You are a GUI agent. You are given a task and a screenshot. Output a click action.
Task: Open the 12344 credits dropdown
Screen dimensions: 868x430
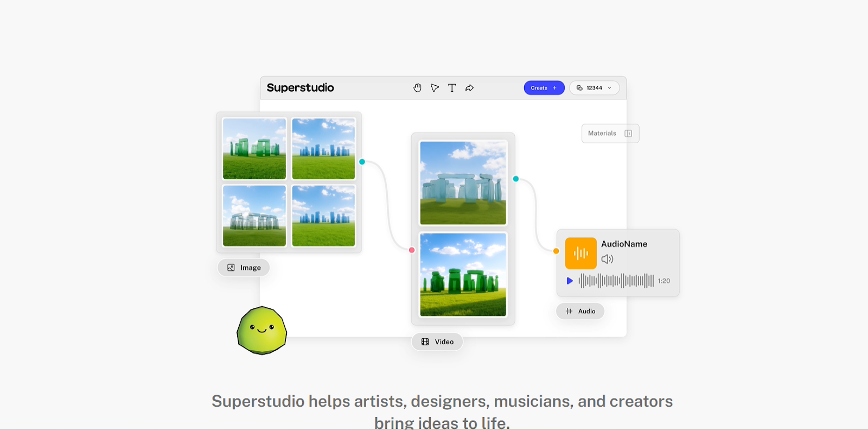tap(594, 88)
